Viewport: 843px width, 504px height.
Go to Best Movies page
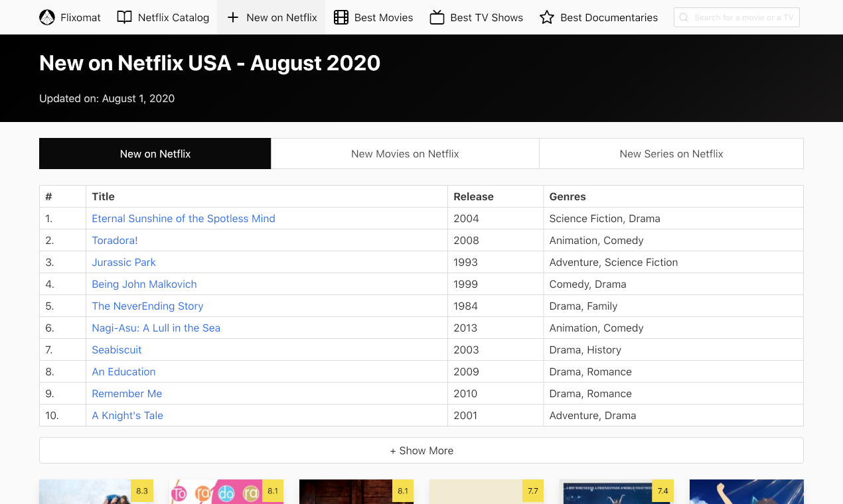click(374, 17)
